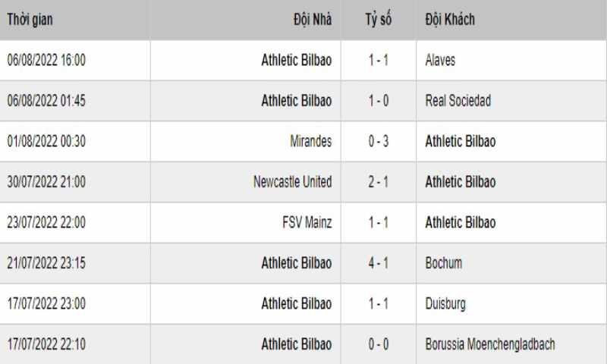Select the Newcastle United team name
This screenshot has height=364, width=607.
click(x=292, y=182)
